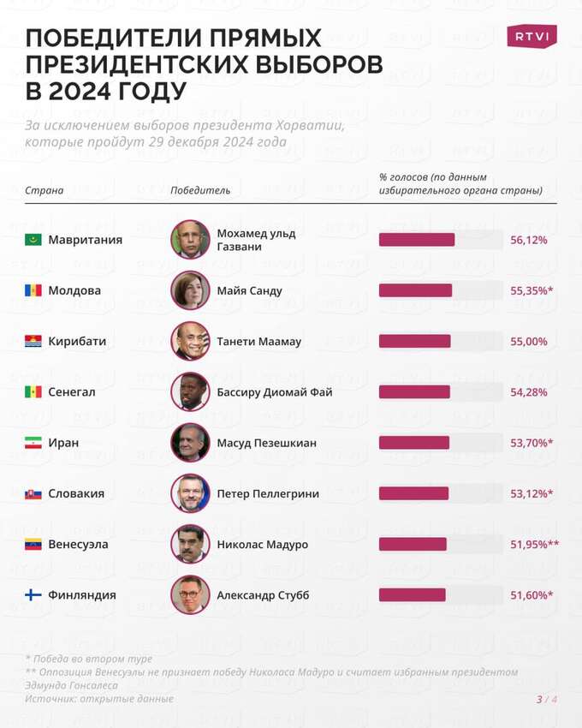Select Maia Sandu's portrait photo
582x728 pixels.
(190, 290)
